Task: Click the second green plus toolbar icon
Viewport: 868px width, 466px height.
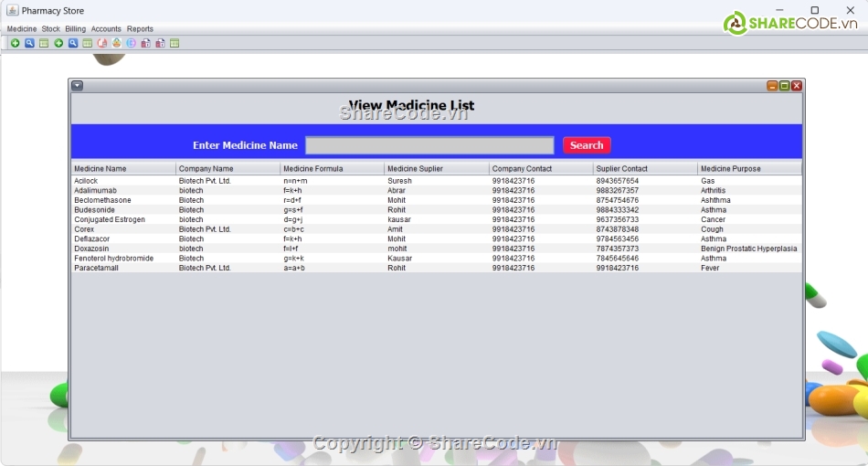Action: pos(58,43)
